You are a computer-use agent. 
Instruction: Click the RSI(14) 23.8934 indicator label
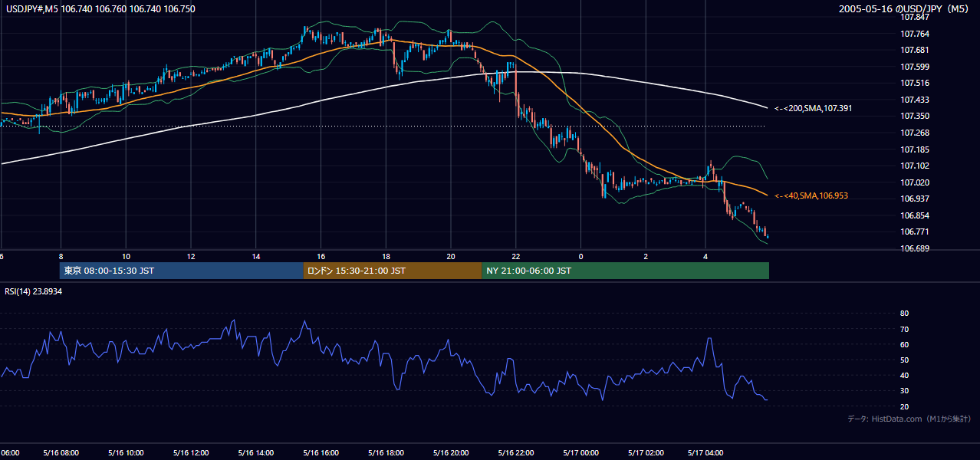(x=33, y=291)
